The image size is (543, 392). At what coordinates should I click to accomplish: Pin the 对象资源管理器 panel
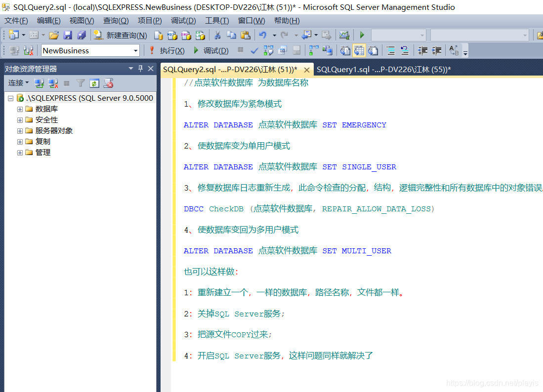click(x=141, y=69)
